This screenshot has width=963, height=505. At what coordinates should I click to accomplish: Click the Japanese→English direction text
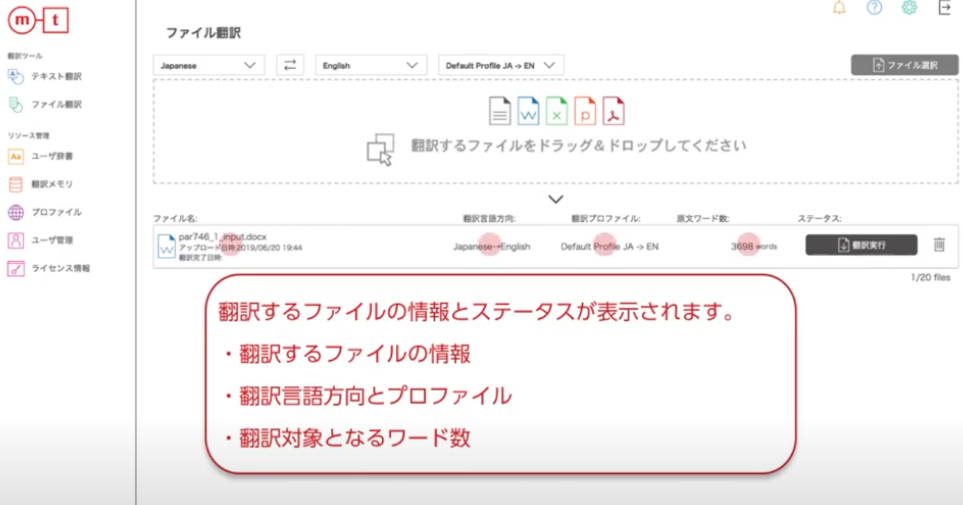(491, 246)
